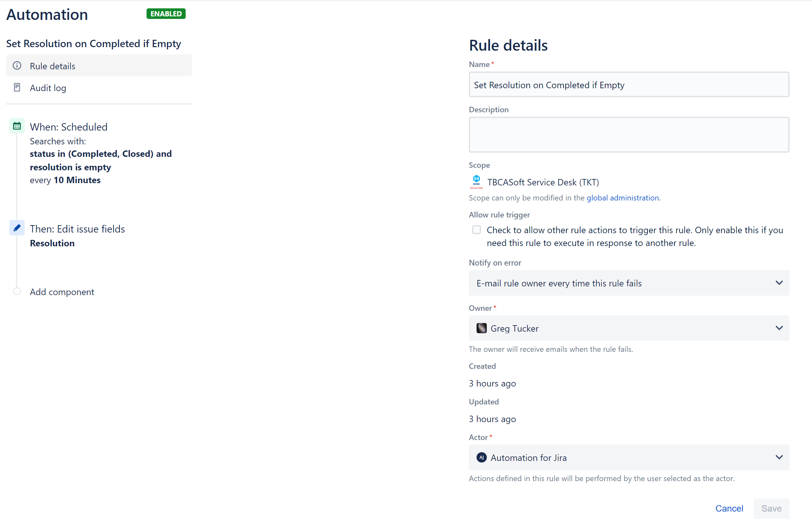Click the Add component circle icon
This screenshot has height=526, width=812.
(x=17, y=292)
